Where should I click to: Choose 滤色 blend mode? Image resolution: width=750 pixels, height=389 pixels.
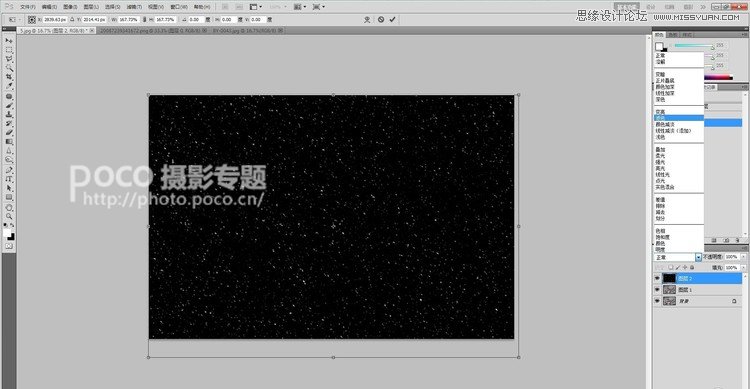679,118
